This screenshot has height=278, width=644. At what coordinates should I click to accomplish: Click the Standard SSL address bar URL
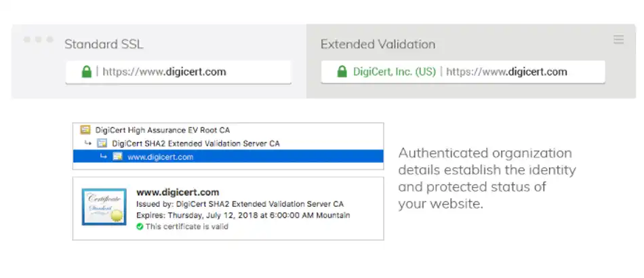[164, 72]
